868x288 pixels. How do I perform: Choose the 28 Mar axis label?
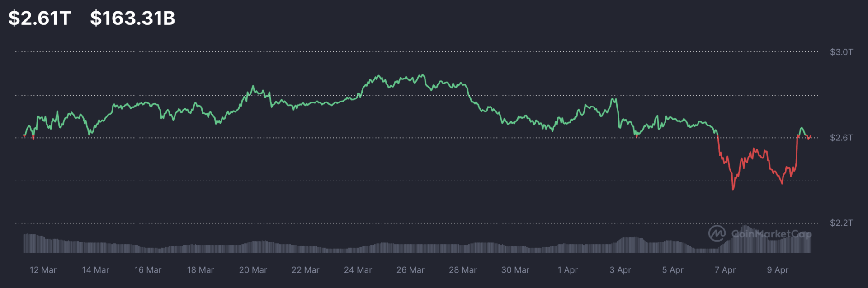pyautogui.click(x=462, y=270)
